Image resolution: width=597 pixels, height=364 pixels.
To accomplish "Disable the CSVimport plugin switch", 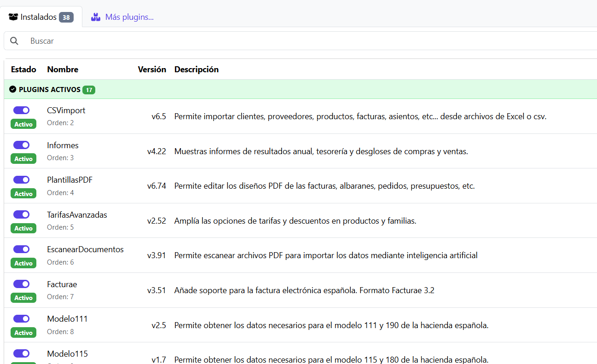I will (x=21, y=110).
